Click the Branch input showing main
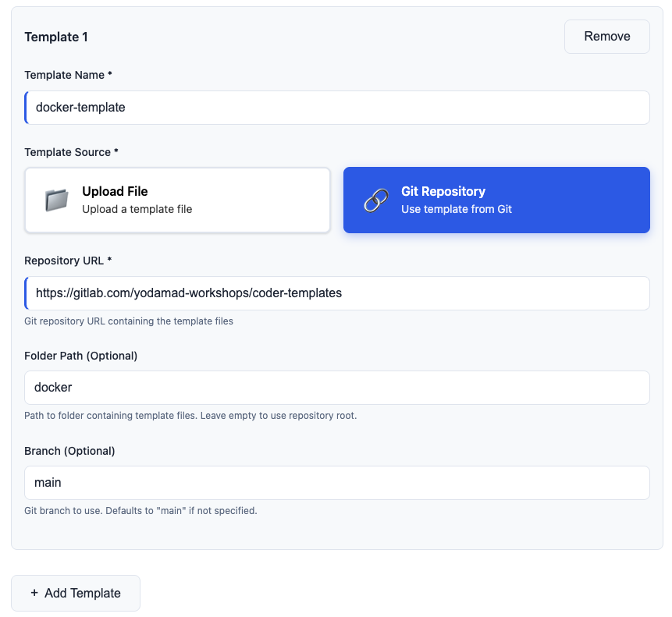 pyautogui.click(x=336, y=482)
